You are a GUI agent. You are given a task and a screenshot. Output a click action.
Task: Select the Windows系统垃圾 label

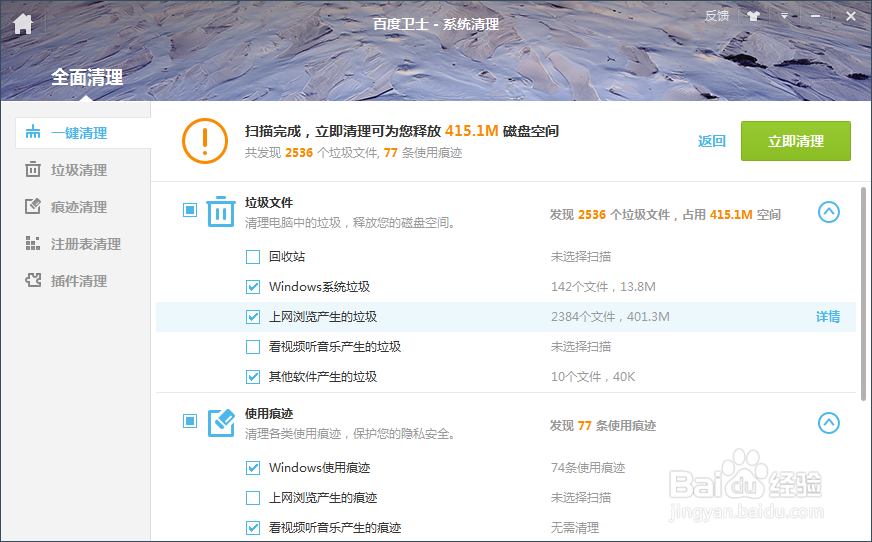tap(319, 287)
